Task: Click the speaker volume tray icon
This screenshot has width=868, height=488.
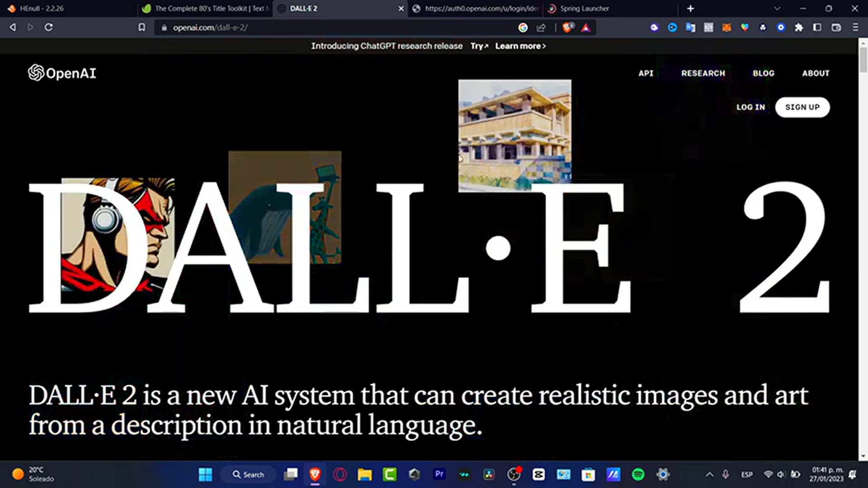Action: tap(781, 474)
